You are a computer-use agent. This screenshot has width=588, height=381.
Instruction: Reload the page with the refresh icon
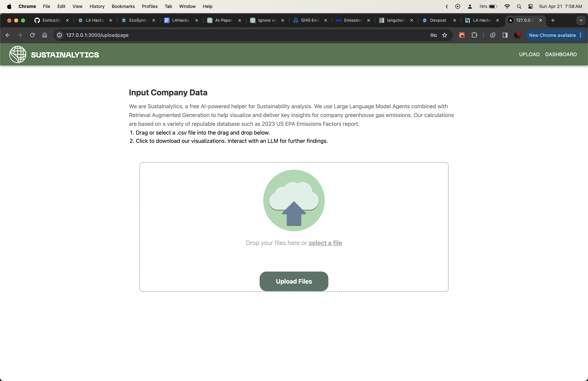(x=32, y=35)
